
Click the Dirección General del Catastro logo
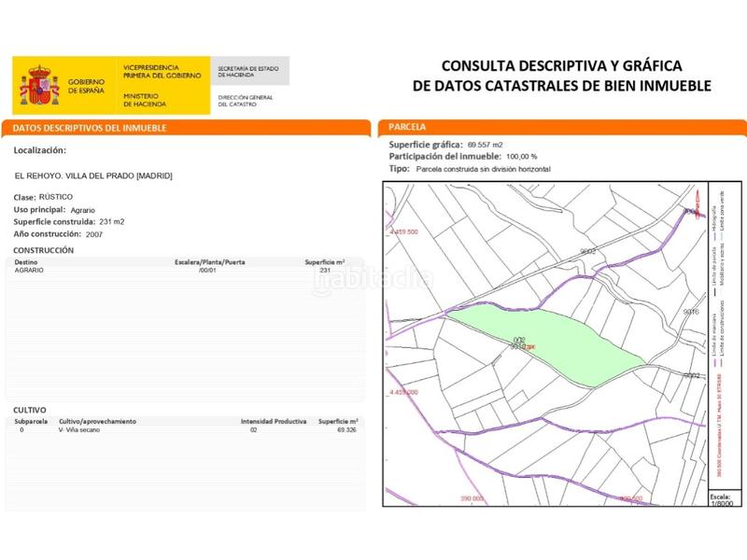(x=246, y=100)
